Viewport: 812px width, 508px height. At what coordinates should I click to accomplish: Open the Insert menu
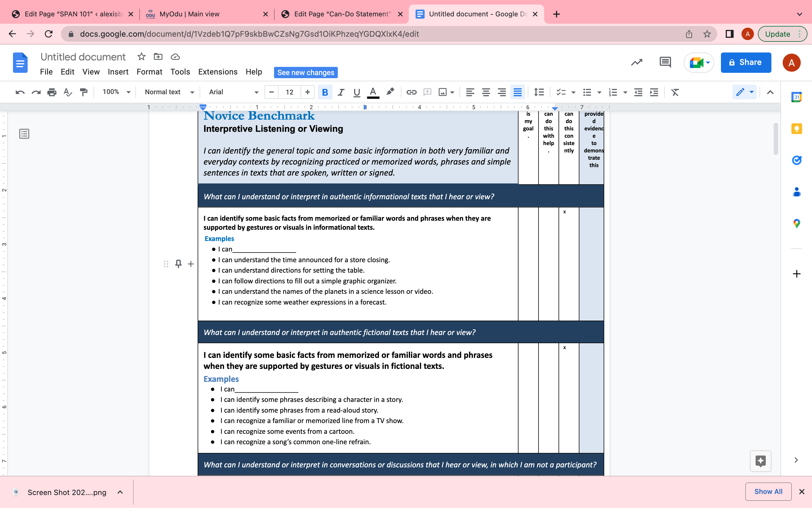(118, 72)
